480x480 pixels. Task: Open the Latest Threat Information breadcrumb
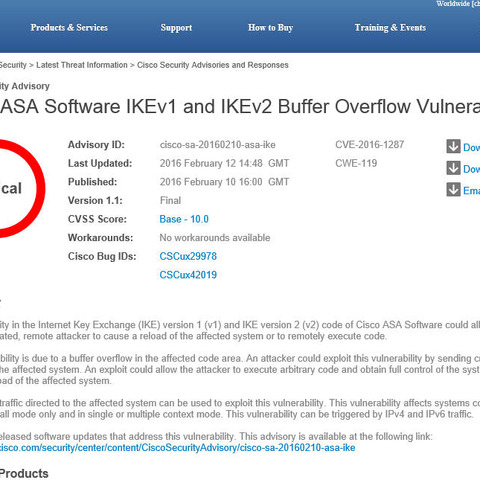click(x=82, y=65)
